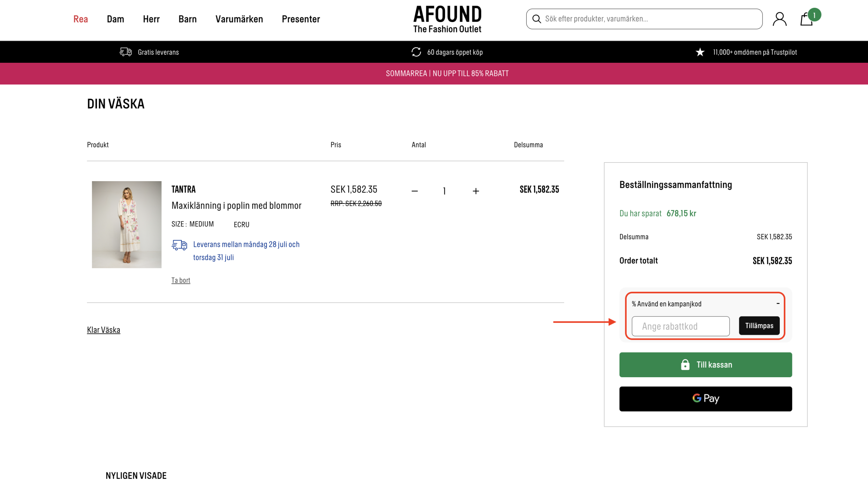Click the Du har sparat 678,15 kr text
The image size is (868, 481).
click(x=658, y=213)
